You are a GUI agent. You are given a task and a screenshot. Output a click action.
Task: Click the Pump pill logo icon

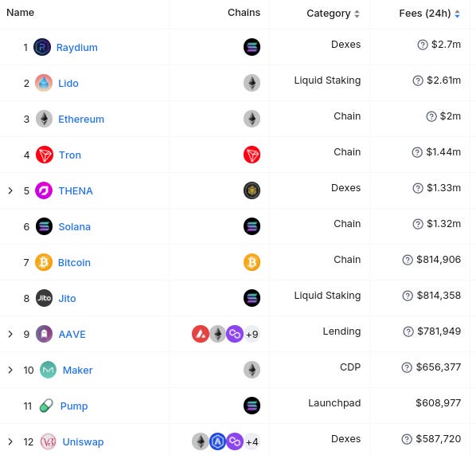(x=46, y=406)
